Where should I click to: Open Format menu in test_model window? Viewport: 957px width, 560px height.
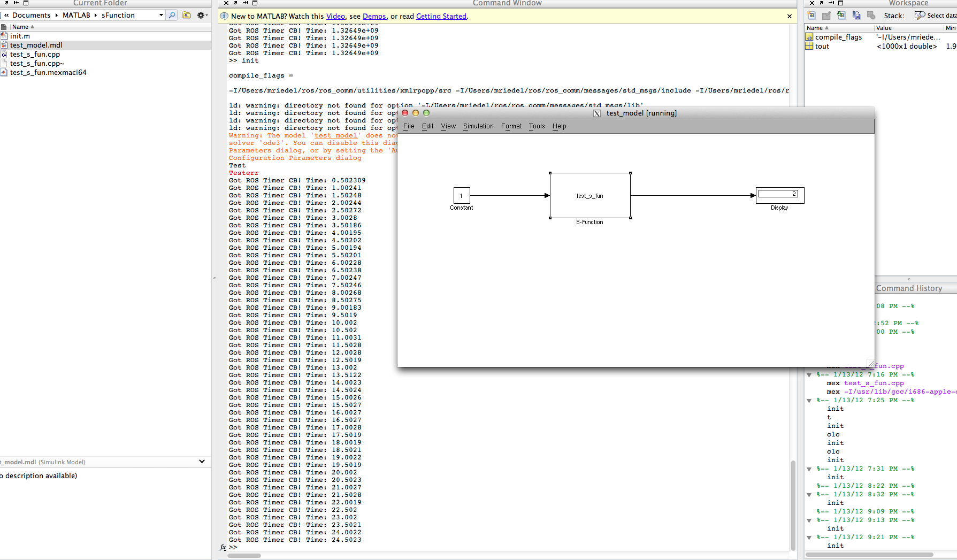pos(511,126)
